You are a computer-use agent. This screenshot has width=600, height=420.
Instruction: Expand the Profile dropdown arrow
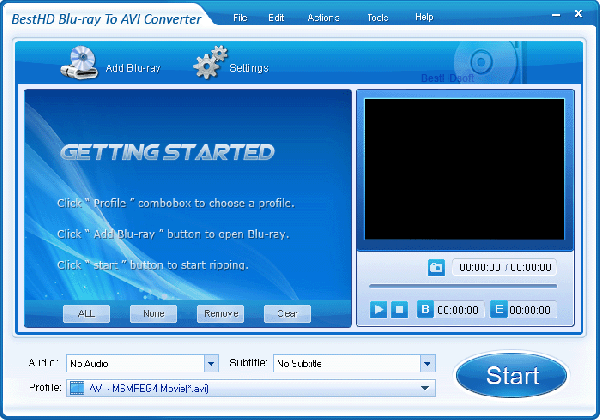point(425,388)
